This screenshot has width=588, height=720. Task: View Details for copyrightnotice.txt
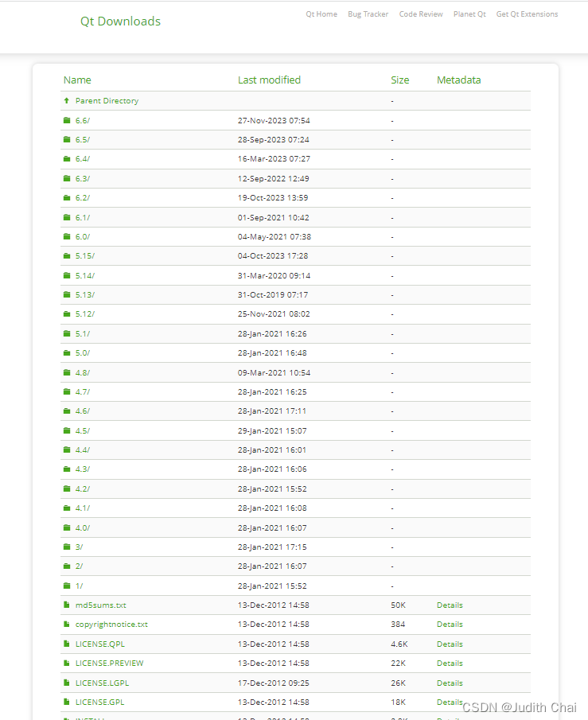pos(450,625)
